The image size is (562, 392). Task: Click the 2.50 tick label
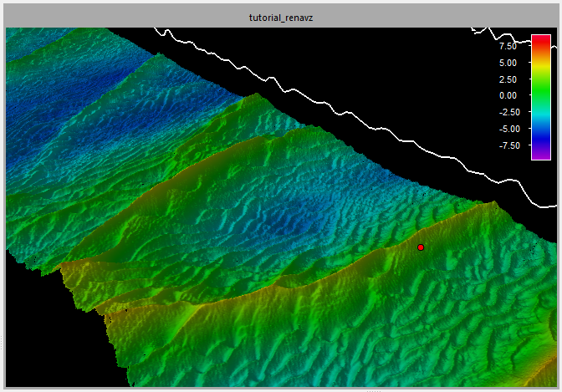(x=508, y=79)
